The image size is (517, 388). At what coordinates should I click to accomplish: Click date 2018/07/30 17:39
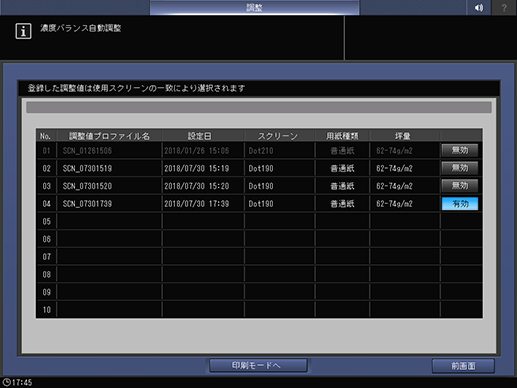197,204
